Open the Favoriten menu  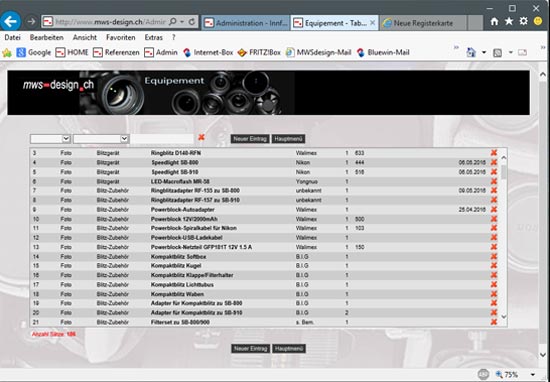120,38
